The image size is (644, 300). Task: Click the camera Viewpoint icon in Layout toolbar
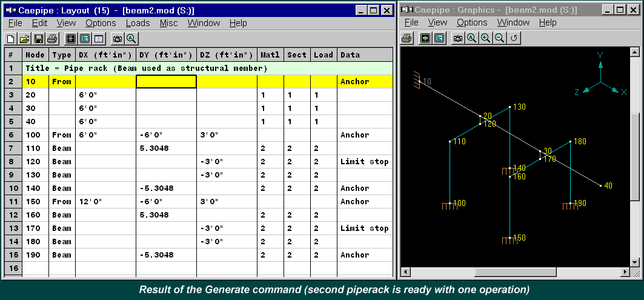tap(118, 39)
